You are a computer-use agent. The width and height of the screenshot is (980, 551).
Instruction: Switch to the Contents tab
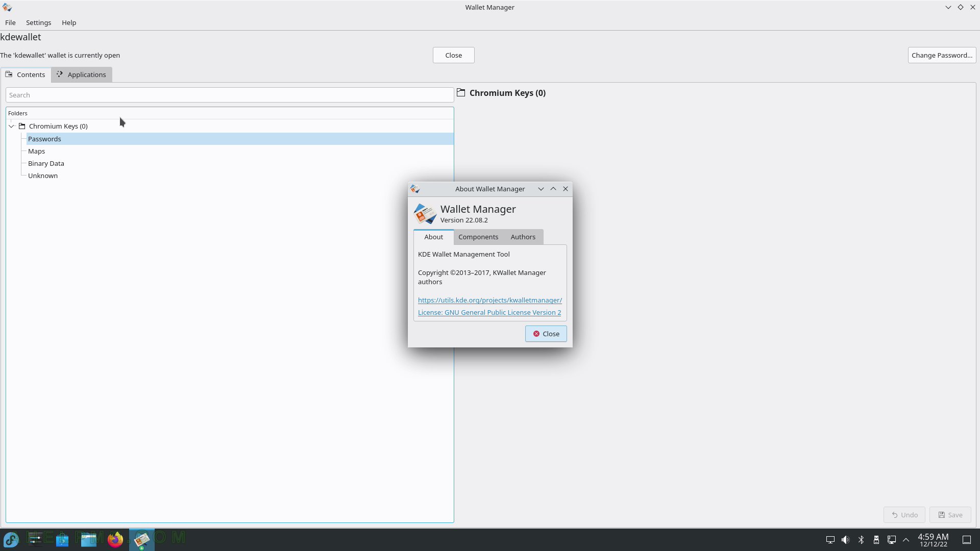click(x=26, y=74)
